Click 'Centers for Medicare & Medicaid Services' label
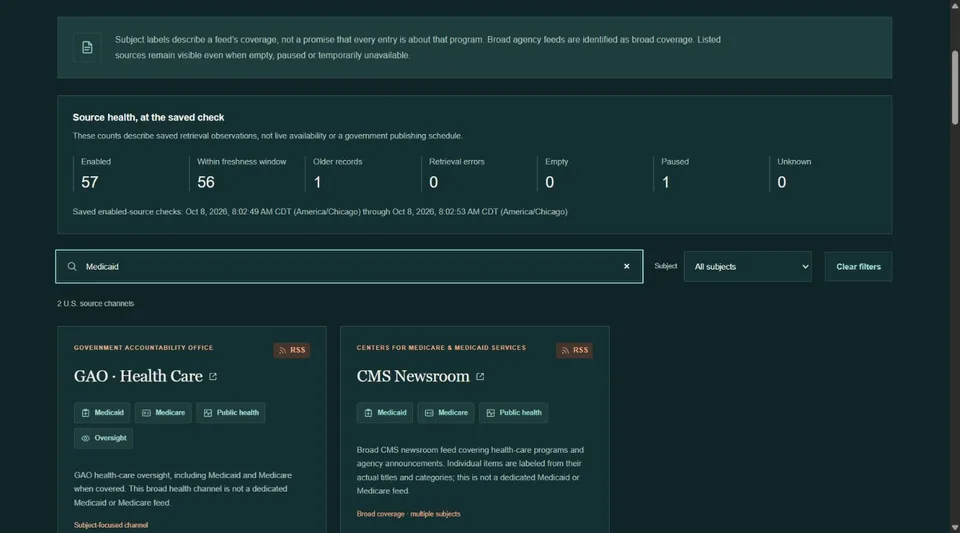 pyautogui.click(x=441, y=348)
